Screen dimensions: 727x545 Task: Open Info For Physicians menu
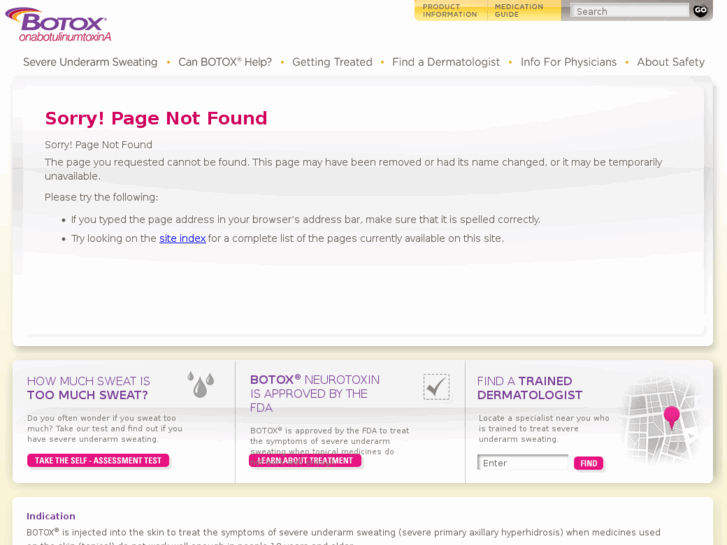tap(568, 62)
